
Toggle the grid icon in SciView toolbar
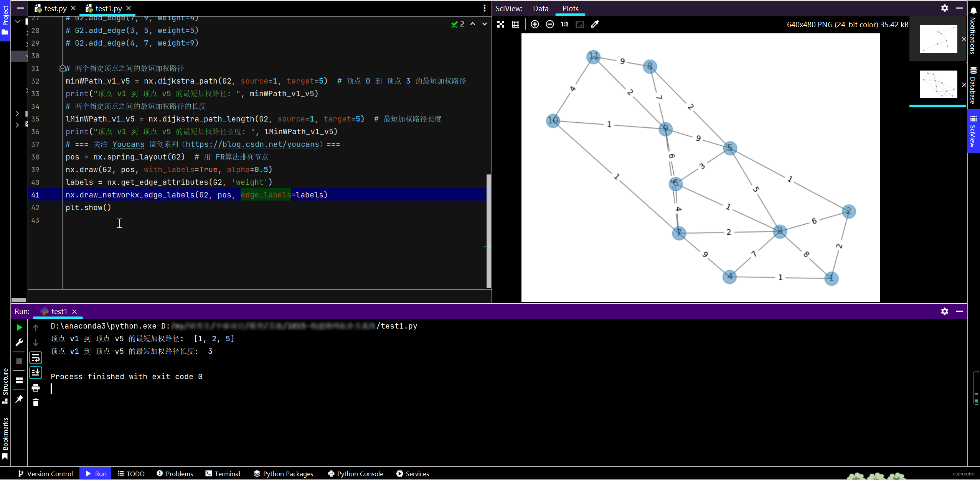[x=516, y=24]
